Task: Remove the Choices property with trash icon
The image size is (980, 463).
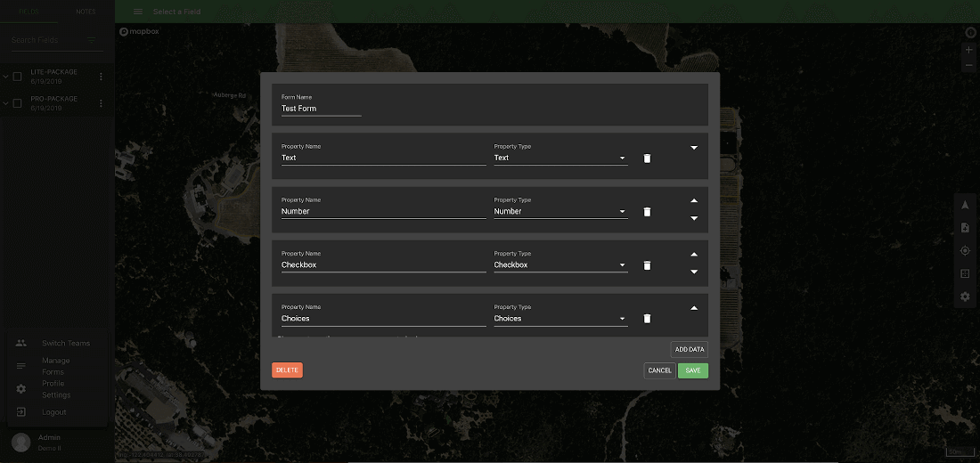Action: point(647,319)
